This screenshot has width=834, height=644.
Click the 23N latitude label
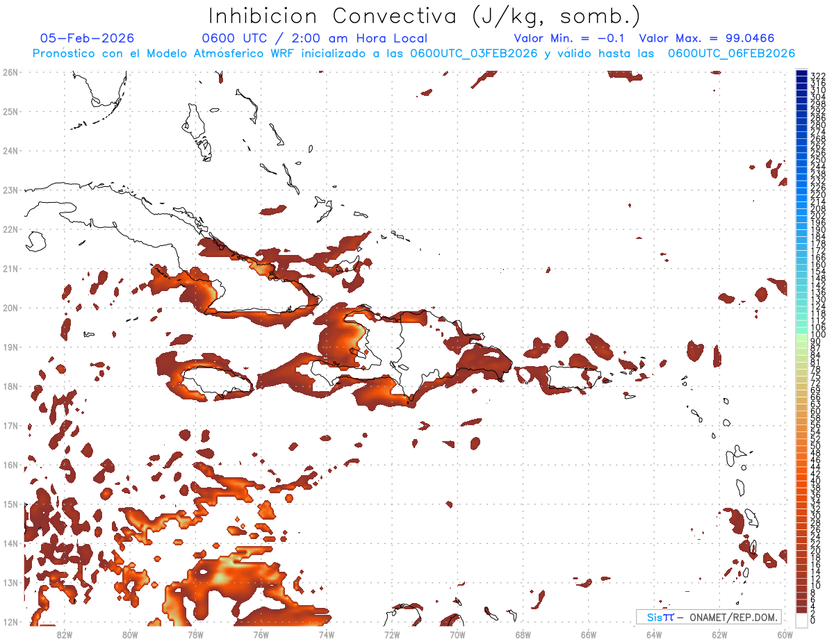click(x=10, y=190)
